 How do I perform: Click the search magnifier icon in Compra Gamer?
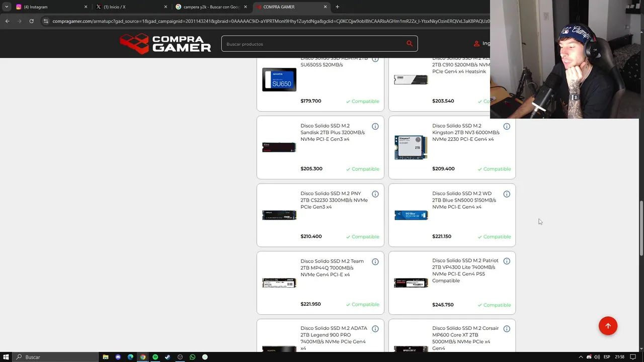(410, 44)
